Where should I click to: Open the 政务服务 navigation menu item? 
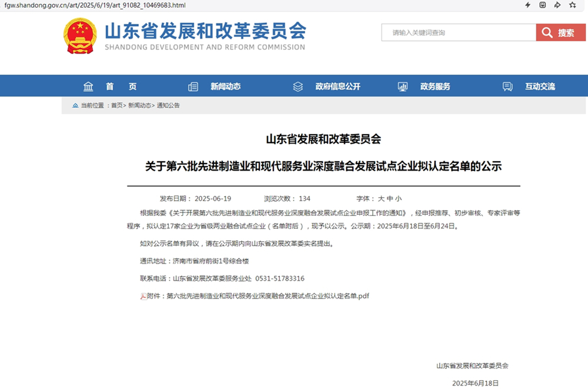pyautogui.click(x=435, y=87)
